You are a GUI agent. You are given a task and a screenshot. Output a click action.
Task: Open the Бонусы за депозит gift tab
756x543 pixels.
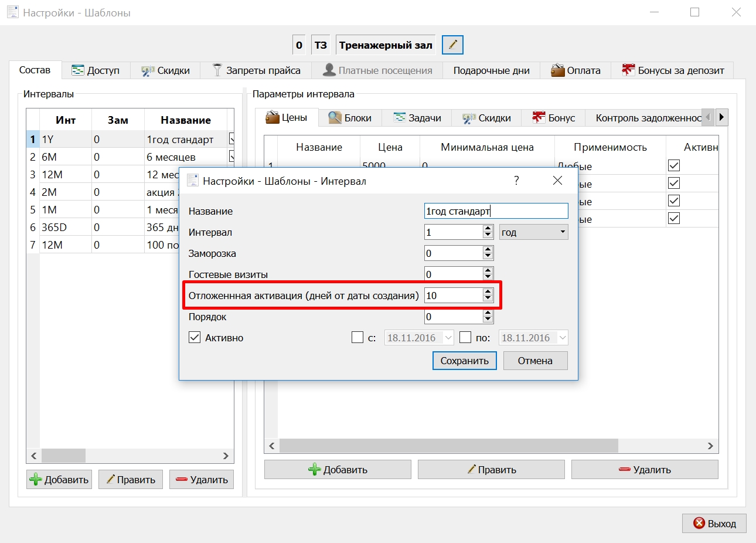click(673, 70)
